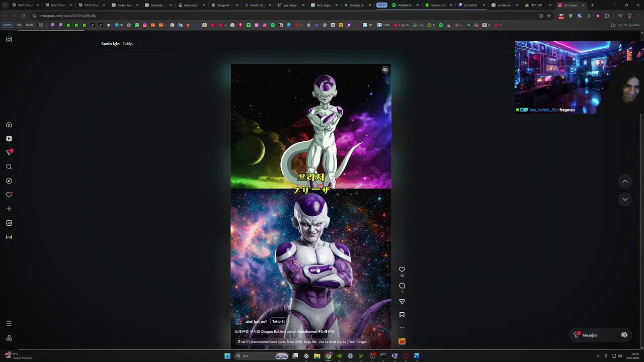Open Instagram search from sidebar magnifier
The image size is (644, 362).
point(9,167)
